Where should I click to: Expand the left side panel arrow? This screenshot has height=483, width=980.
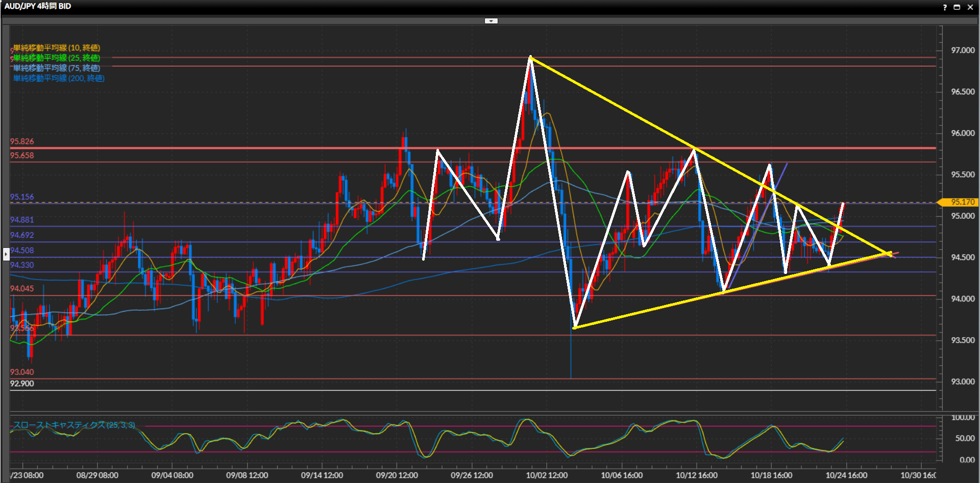[x=6, y=253]
